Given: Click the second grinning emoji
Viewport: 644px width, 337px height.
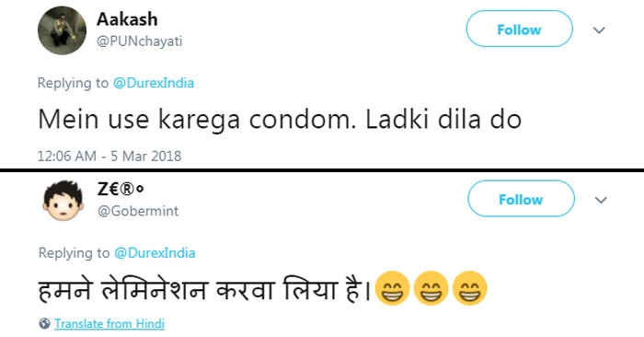Looking at the screenshot, I should (431, 288).
